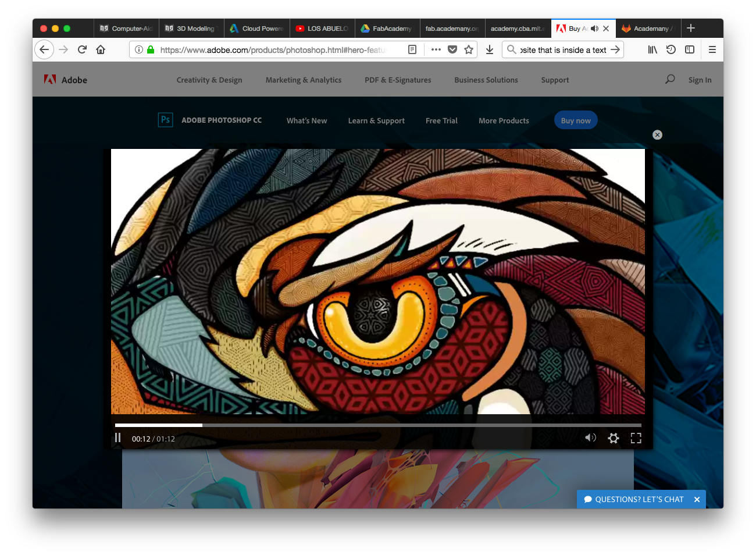This screenshot has width=756, height=555.
Task: Switch to the academy.cba.mit tab
Action: 517,29
